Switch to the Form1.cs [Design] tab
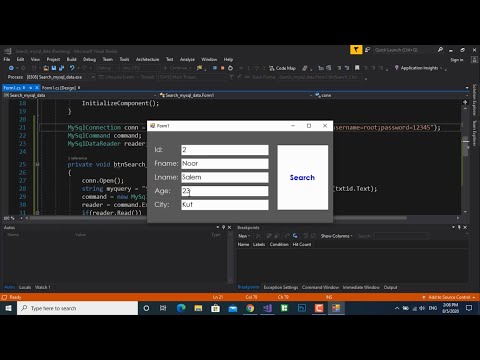 [x=59, y=88]
